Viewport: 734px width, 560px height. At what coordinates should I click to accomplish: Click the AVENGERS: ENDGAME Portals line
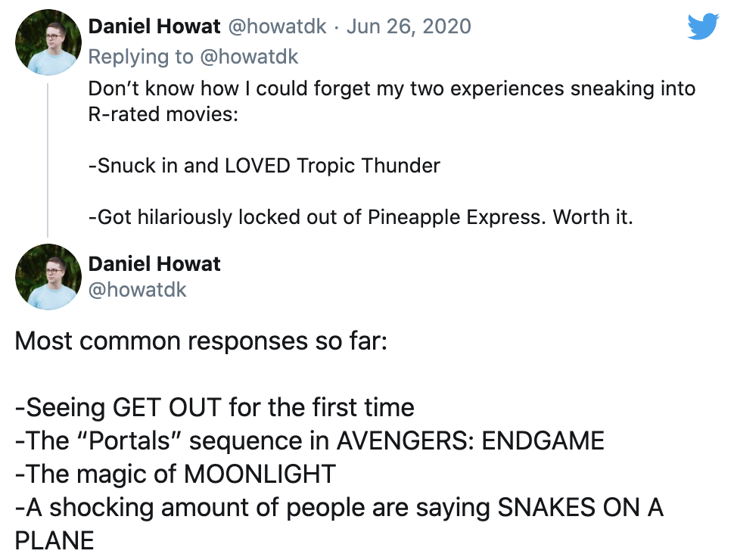point(309,441)
